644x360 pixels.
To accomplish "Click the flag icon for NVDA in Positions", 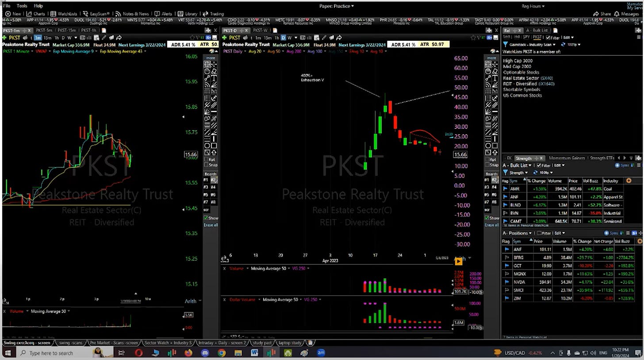I will (x=506, y=282).
